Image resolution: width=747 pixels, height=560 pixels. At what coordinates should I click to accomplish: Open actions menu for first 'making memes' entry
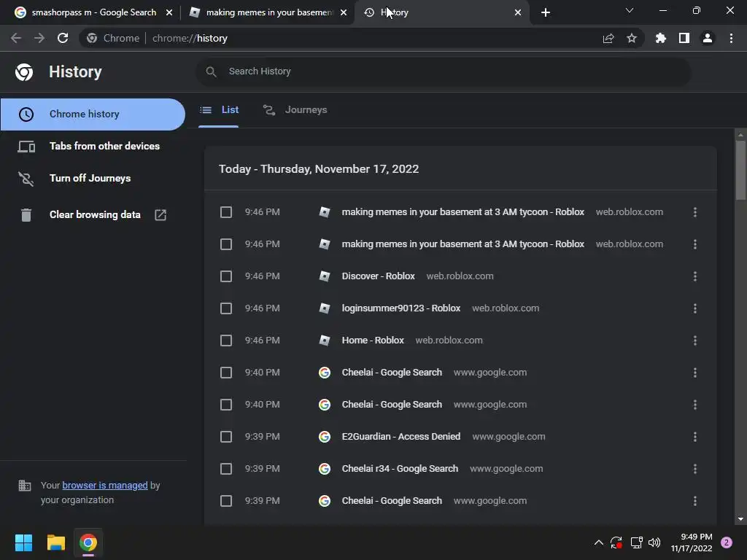[695, 212]
